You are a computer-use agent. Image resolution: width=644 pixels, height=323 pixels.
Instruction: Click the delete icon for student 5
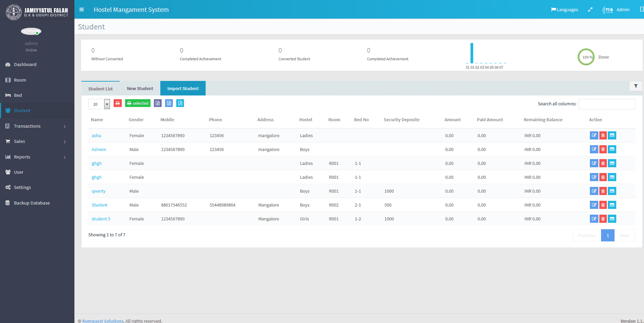click(603, 219)
